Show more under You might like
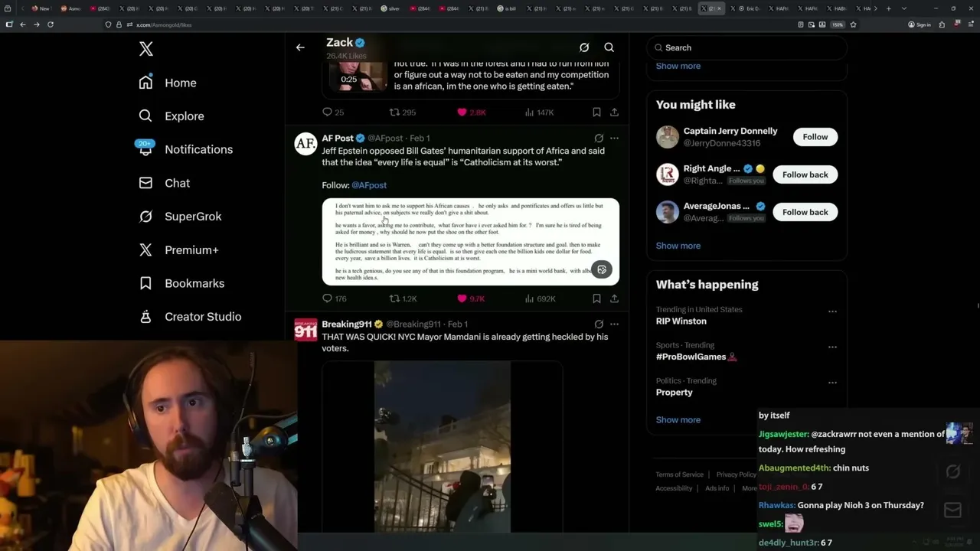980x551 pixels. (x=678, y=246)
